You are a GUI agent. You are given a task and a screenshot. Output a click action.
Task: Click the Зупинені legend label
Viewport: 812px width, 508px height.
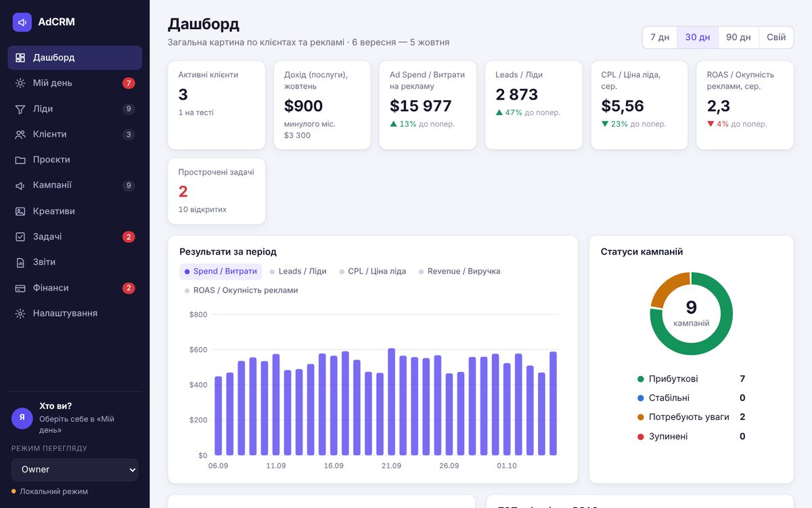pos(668,436)
